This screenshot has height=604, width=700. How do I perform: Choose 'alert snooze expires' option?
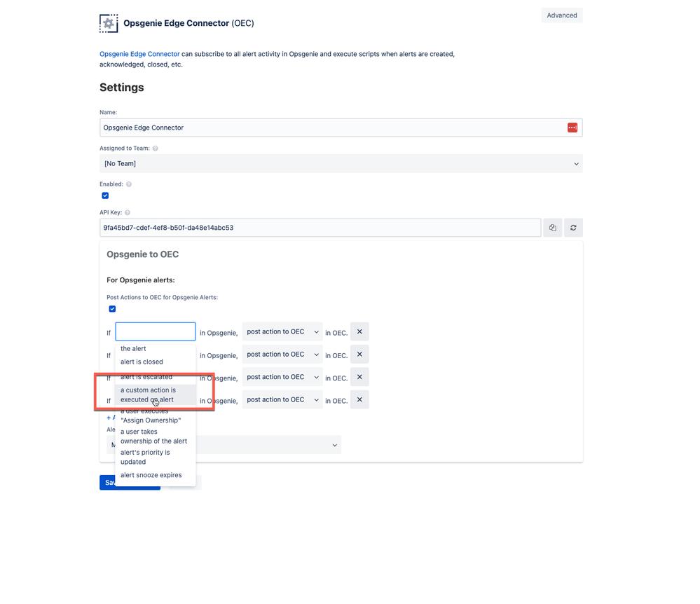(156, 475)
